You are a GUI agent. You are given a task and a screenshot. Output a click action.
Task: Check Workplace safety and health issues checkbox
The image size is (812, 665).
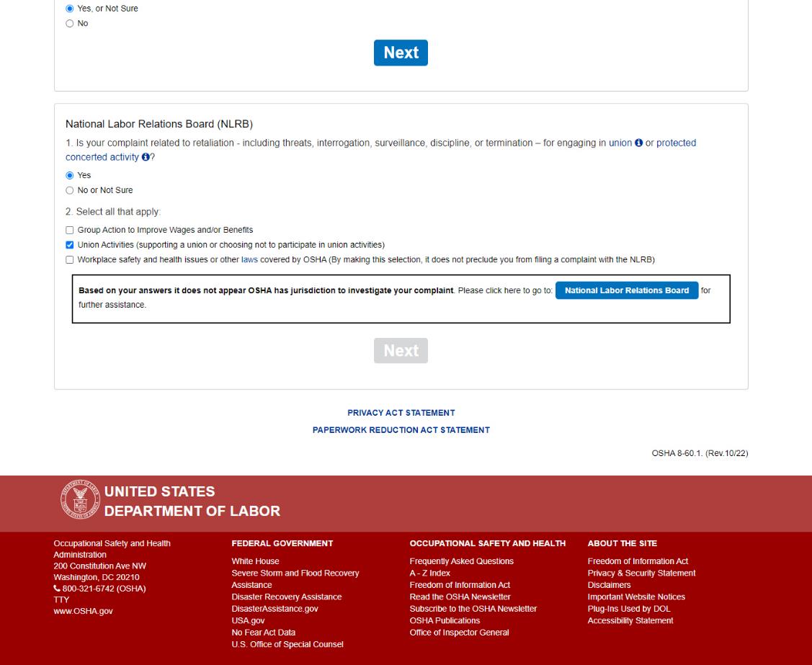coord(69,260)
